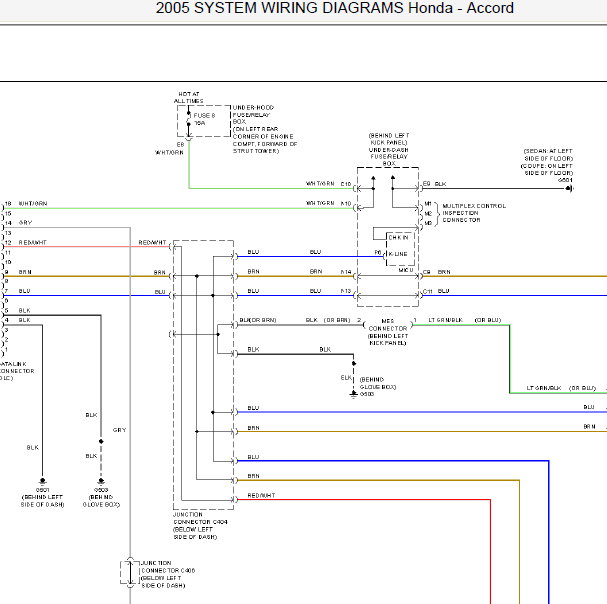The height and width of the screenshot is (604, 607).
Task: Select the "UNDER-DASH FUSE/RELAY BOX" heading text
Action: [x=388, y=156]
